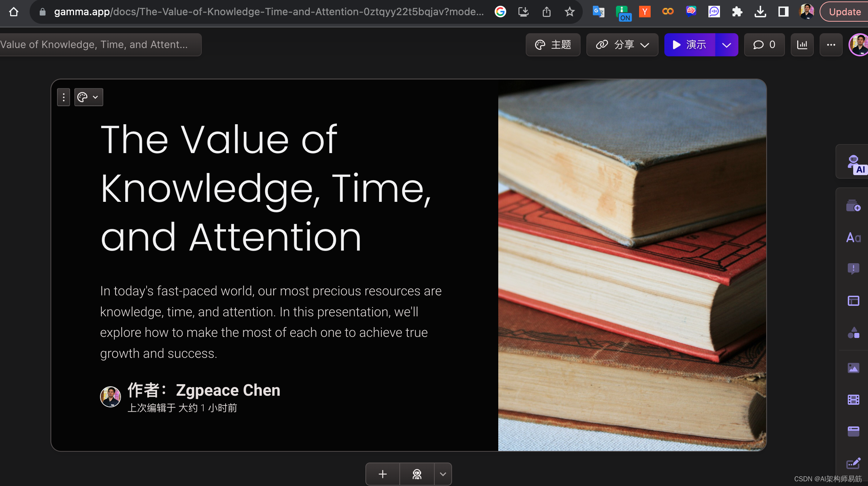868x486 pixels.
Task: Click the 演示 present button
Action: tap(689, 45)
